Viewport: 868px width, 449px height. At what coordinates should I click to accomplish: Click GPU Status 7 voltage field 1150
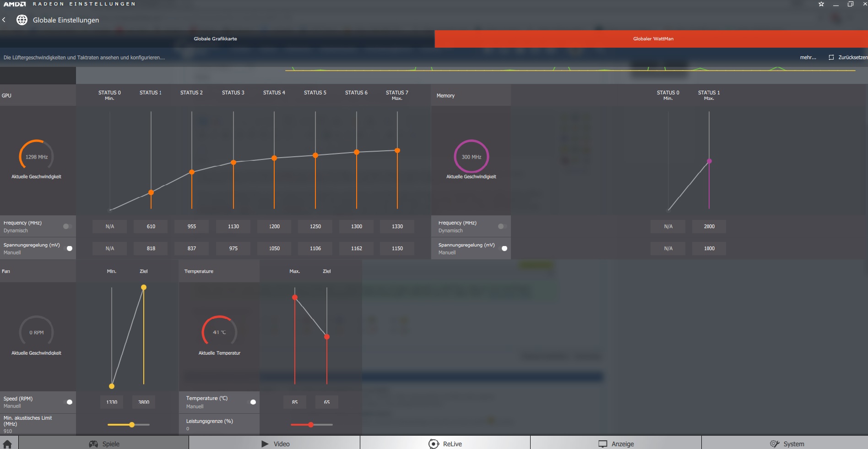tap(397, 248)
